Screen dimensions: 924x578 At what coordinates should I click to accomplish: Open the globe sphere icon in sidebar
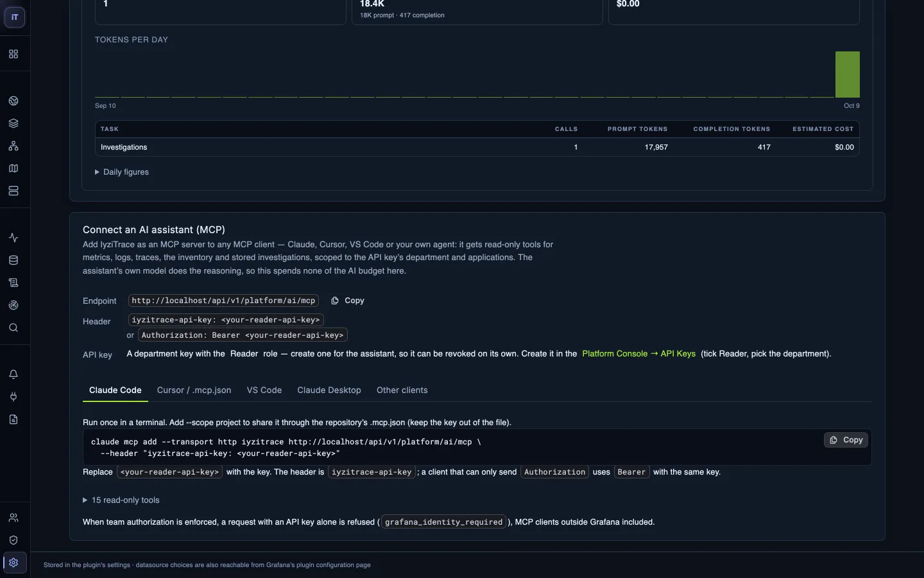coord(13,101)
